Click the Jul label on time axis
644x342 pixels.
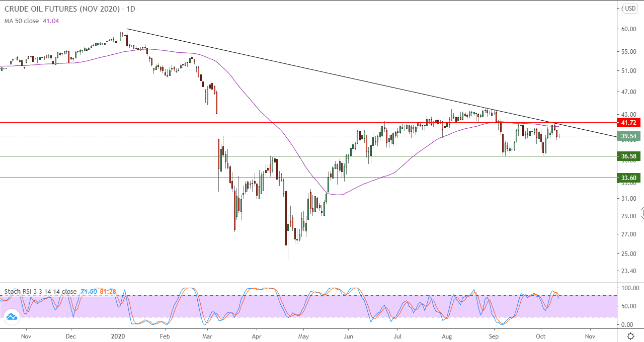click(x=397, y=335)
